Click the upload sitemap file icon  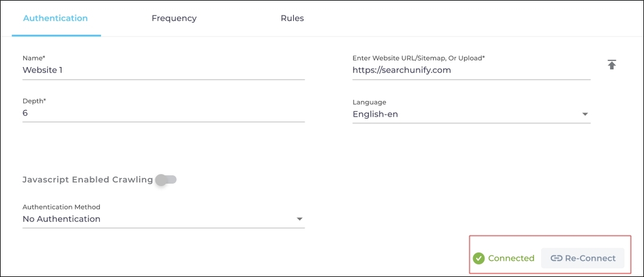pyautogui.click(x=611, y=65)
